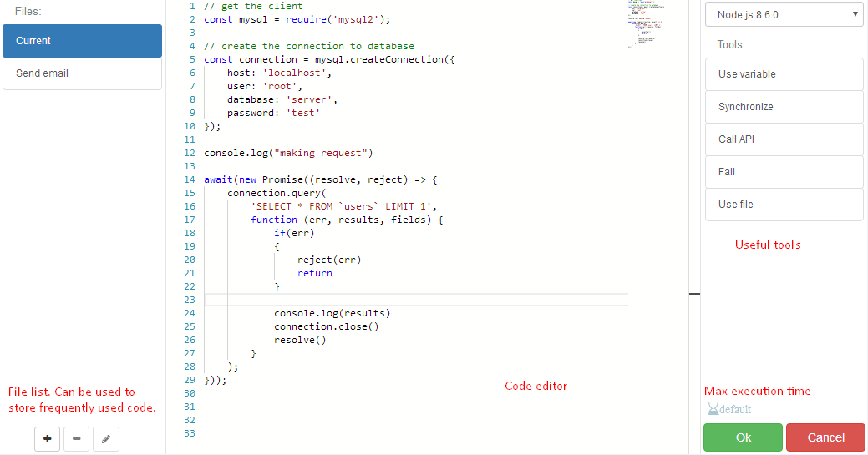Select the Current file in list
Viewport: 868px width, 455px height.
pyautogui.click(x=82, y=41)
